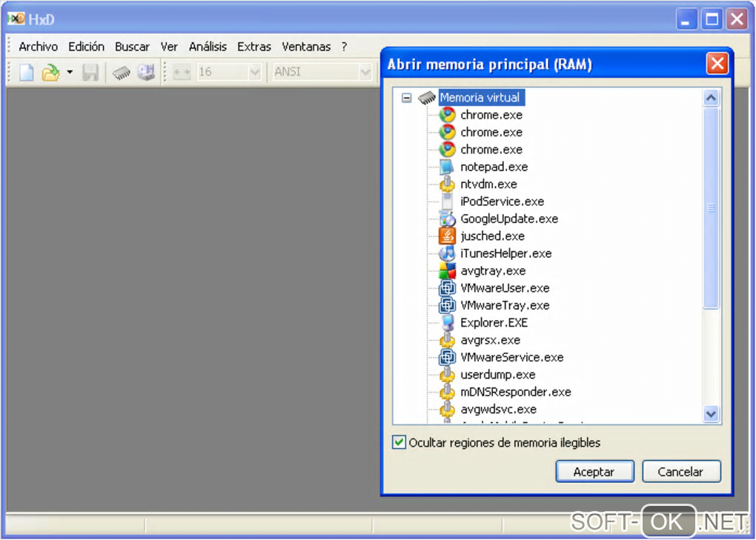This screenshot has height=540, width=756.
Task: Click the first chrome.exe Chrome icon
Action: (448, 115)
